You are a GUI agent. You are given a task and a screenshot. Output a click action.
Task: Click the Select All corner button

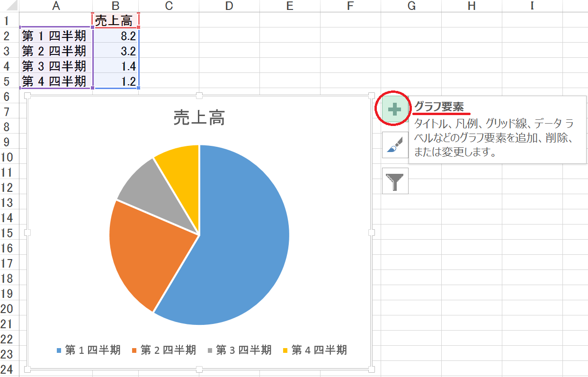tap(9, 6)
